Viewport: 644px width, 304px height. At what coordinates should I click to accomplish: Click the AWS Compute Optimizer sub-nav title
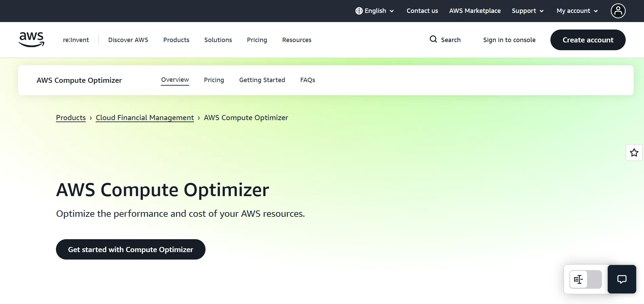[x=79, y=80]
